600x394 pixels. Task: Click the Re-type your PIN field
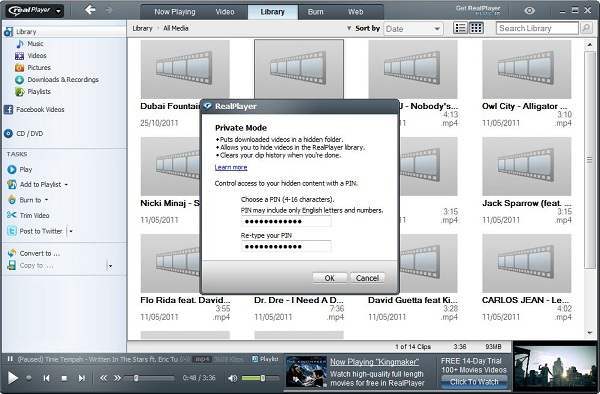[x=286, y=246]
